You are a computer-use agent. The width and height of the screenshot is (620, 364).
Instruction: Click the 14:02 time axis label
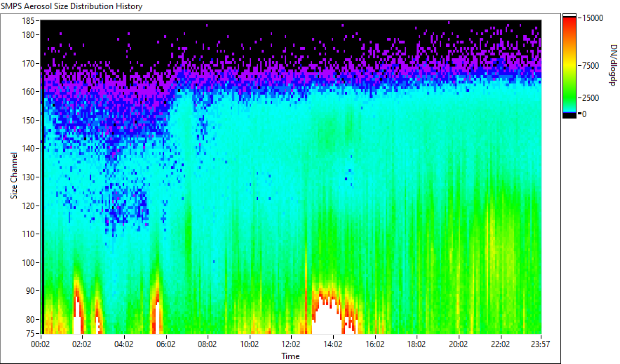click(x=333, y=344)
